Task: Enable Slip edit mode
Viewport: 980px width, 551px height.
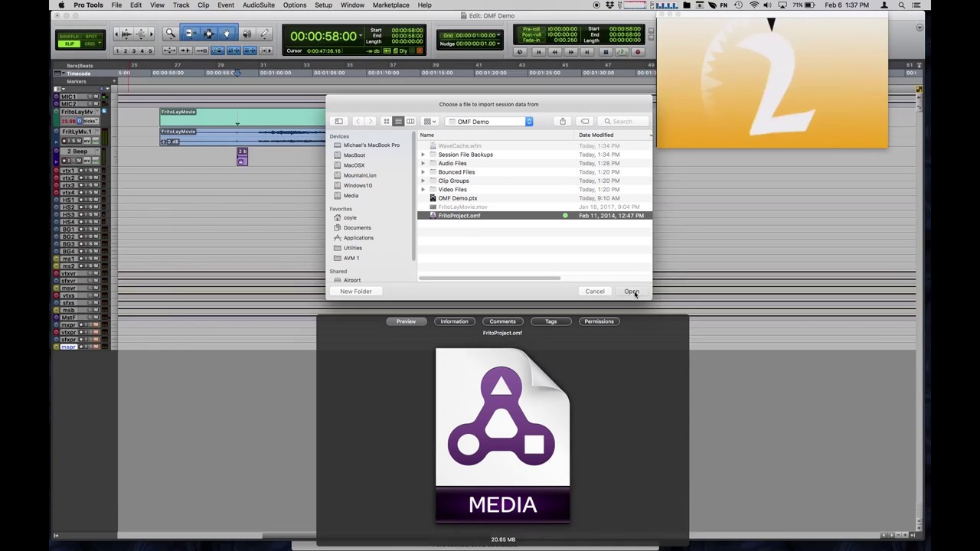Action: pyautogui.click(x=69, y=44)
